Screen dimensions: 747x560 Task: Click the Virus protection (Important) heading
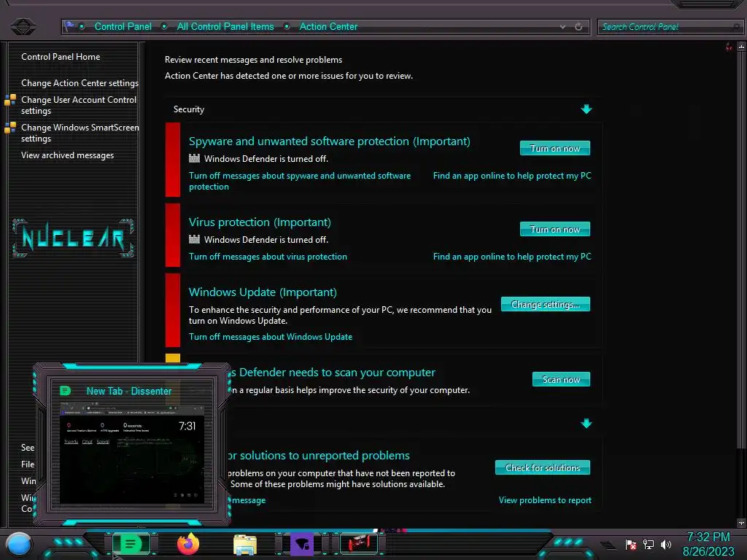260,222
